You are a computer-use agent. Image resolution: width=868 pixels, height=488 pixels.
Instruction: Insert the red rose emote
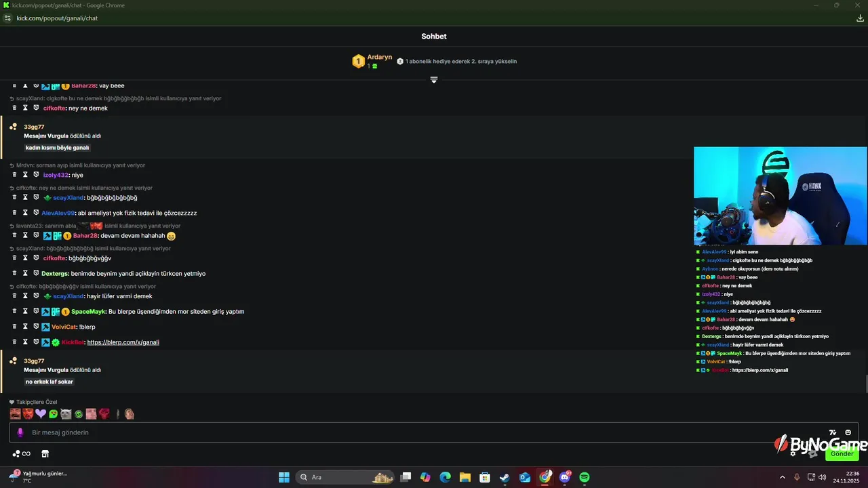coord(104,413)
